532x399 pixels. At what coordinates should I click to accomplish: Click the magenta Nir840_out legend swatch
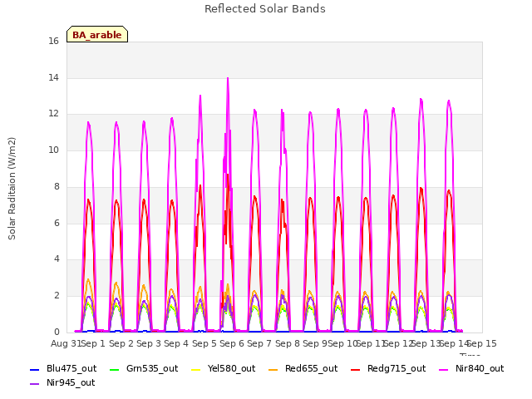(x=444, y=369)
